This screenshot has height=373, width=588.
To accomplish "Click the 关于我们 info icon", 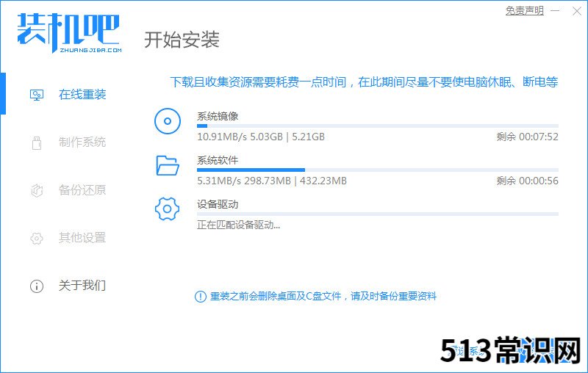I will 37,286.
